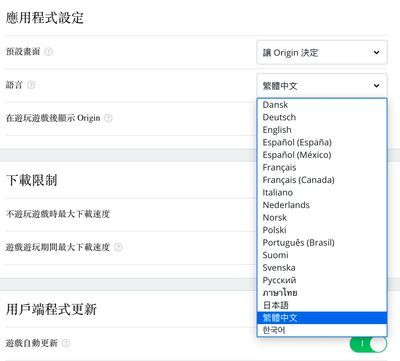Open the help icon beside 遊戲遊玩期間最大下載速度

[118, 247]
